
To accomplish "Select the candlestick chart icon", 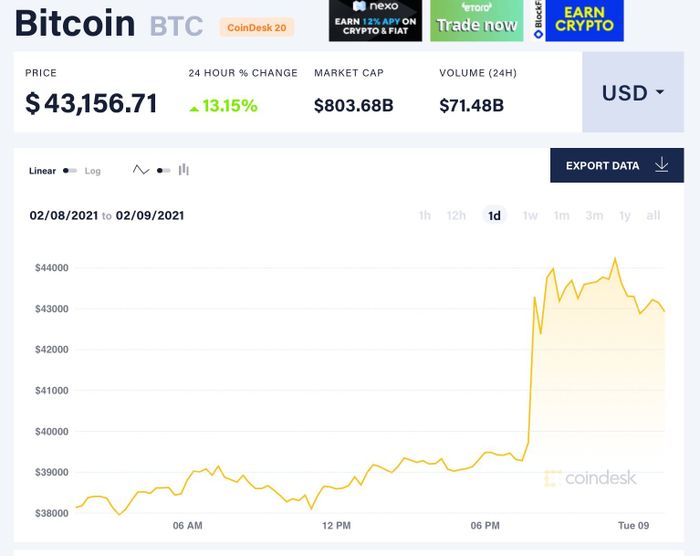I will (x=184, y=170).
